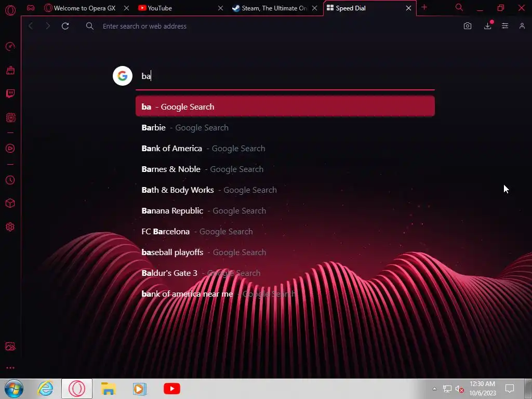The height and width of the screenshot is (399, 532).
Task: Open the downloads panel
Action: (487, 26)
